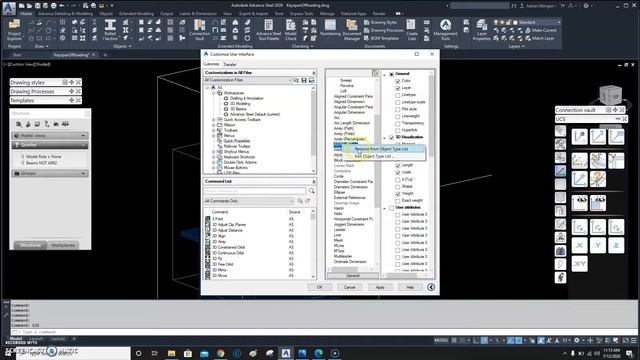640x360 pixels.
Task: Click the save icon in Customizations pane
Action: 304,80
